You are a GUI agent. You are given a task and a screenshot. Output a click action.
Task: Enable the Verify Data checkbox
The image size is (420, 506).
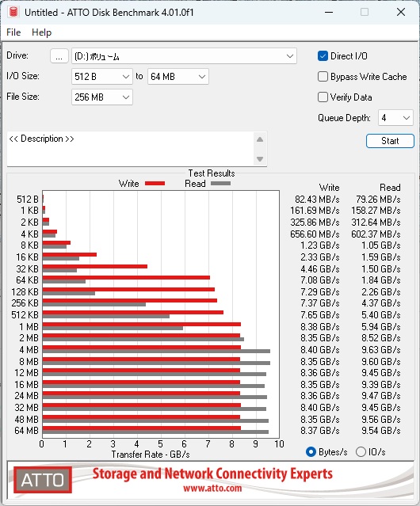pyautogui.click(x=323, y=97)
